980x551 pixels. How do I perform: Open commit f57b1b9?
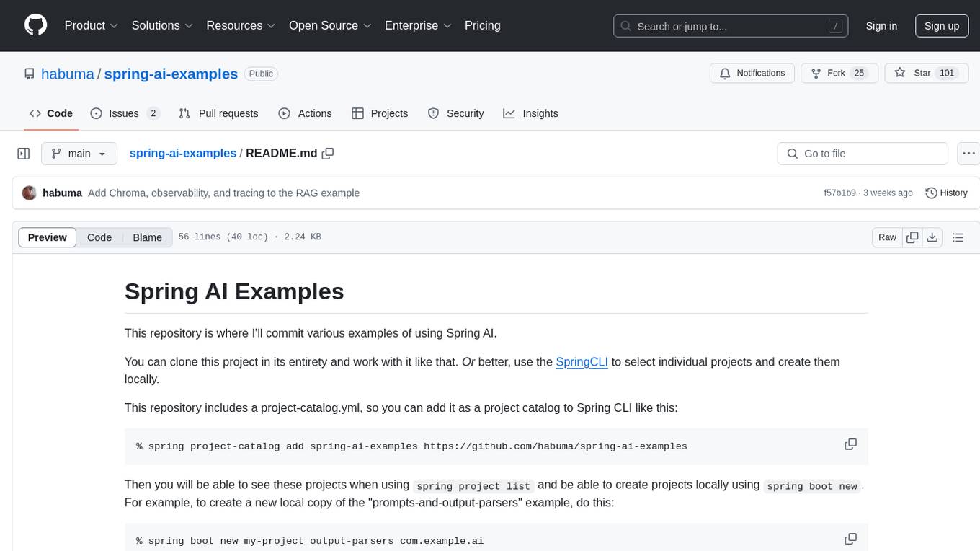click(839, 193)
